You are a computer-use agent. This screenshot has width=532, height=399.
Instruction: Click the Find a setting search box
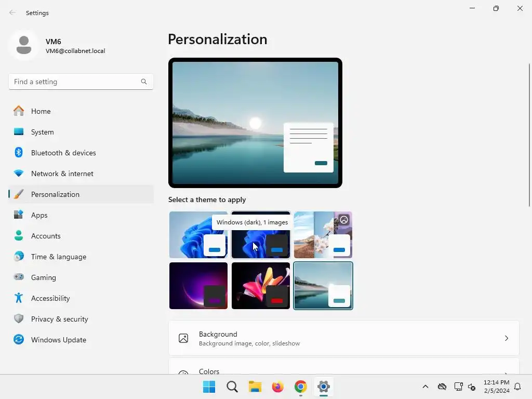81,82
